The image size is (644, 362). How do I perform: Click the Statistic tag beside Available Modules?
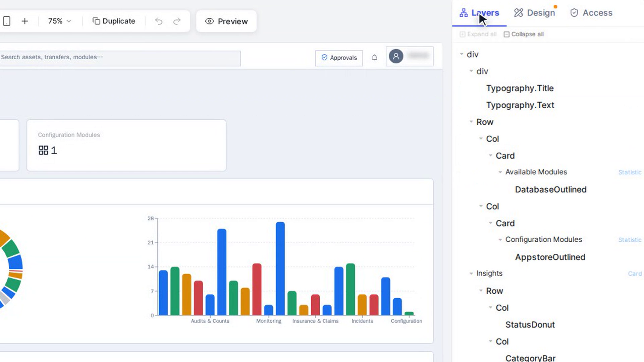630,172
